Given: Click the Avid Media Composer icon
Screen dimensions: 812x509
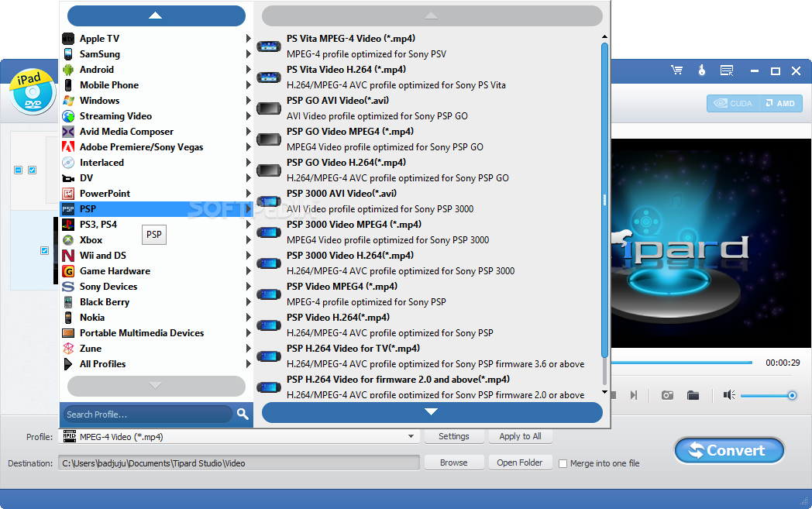Looking at the screenshot, I should [x=68, y=132].
